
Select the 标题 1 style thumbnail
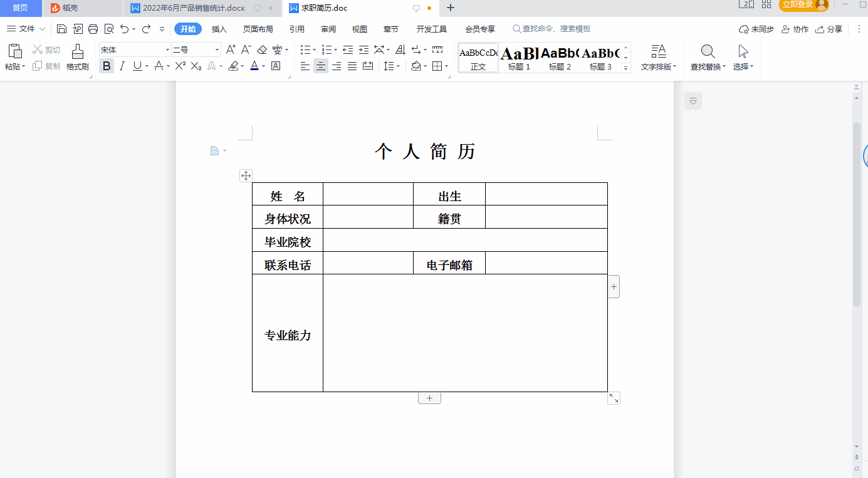point(520,58)
